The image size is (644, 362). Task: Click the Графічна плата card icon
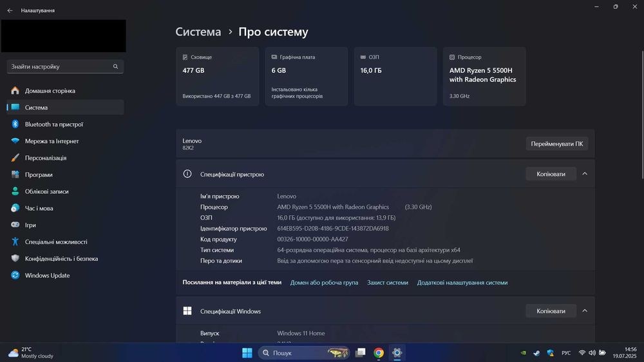274,57
